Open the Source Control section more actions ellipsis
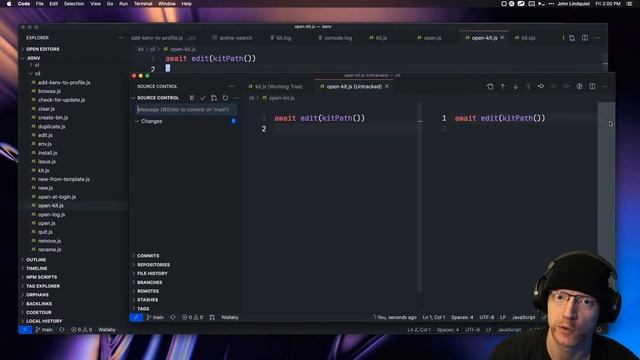The image size is (640, 360). click(x=236, y=98)
